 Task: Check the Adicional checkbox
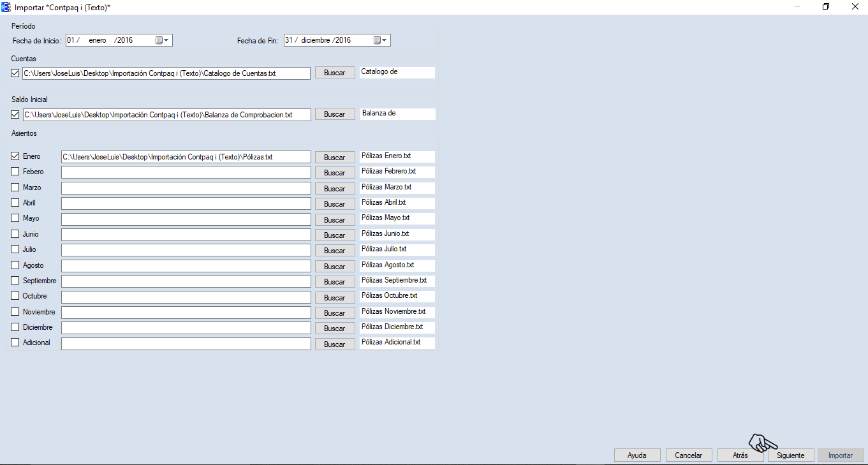pos(15,343)
